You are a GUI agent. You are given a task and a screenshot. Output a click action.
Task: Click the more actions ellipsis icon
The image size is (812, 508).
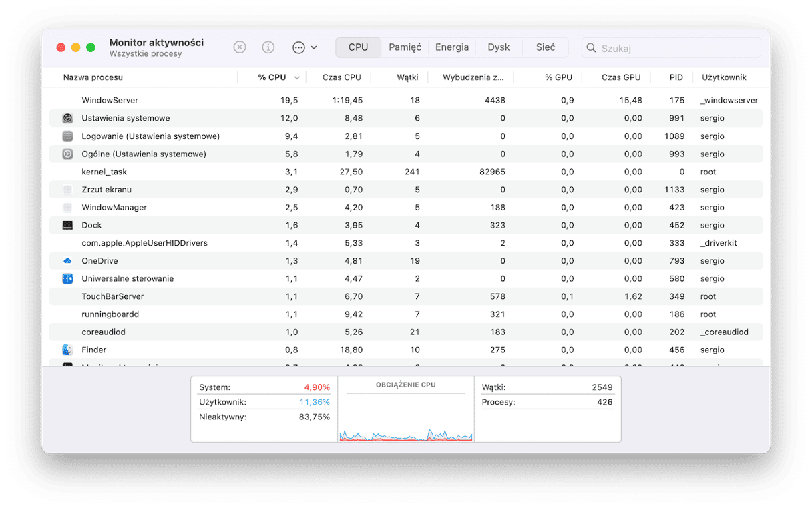[298, 47]
